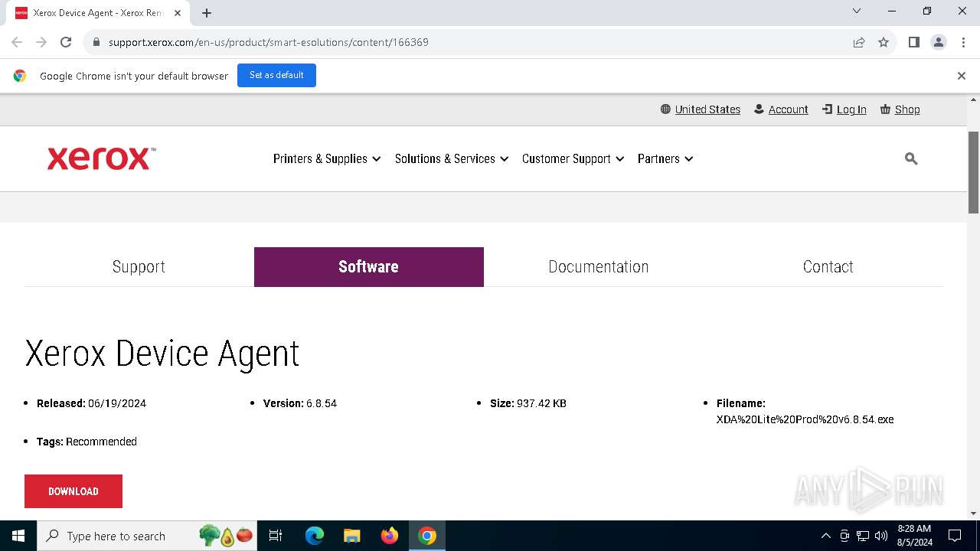Image resolution: width=980 pixels, height=551 pixels.
Task: Open the tab search dropdown arrow
Action: coord(857,11)
